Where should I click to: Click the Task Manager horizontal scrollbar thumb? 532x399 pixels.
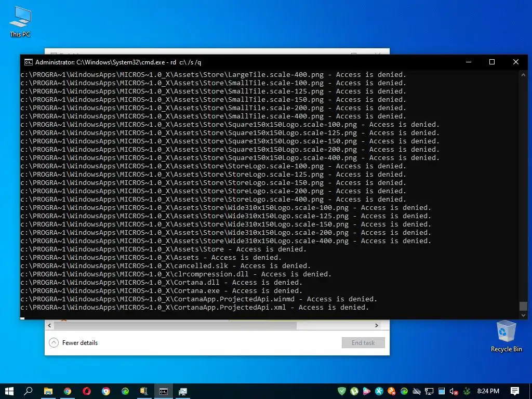point(175,325)
